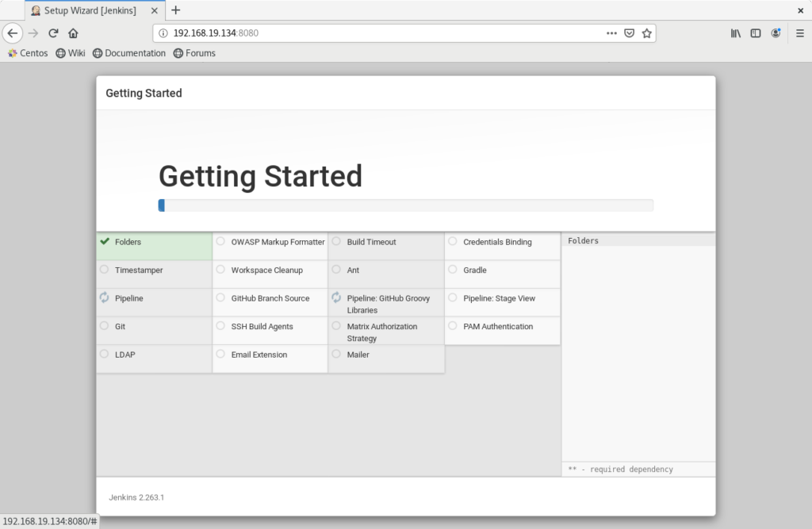Save the page to Pocket
812x529 pixels.
pos(629,33)
